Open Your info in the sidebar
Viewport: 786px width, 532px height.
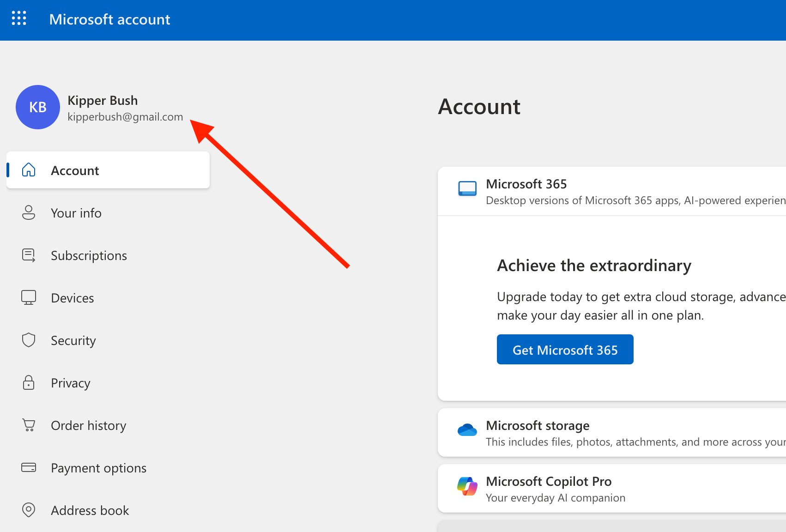click(x=108, y=213)
